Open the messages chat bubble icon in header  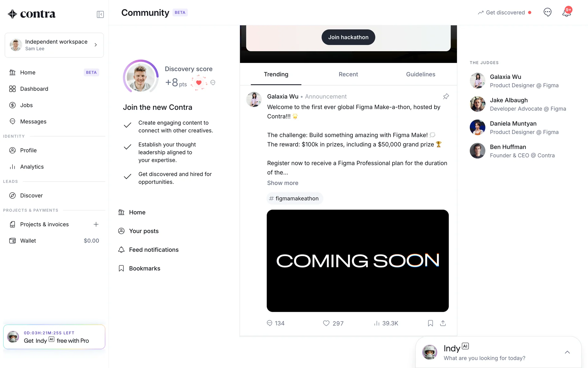coord(547,12)
